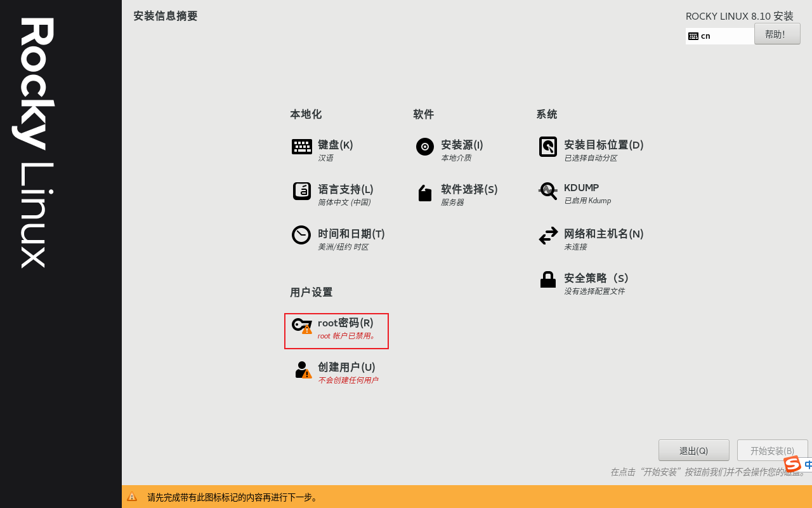Click the language support (语言支持) icon
Image resolution: width=812 pixels, height=508 pixels.
[x=302, y=191]
